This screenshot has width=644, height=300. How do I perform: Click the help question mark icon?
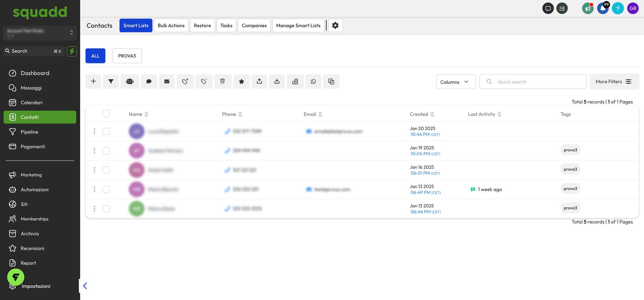point(618,8)
